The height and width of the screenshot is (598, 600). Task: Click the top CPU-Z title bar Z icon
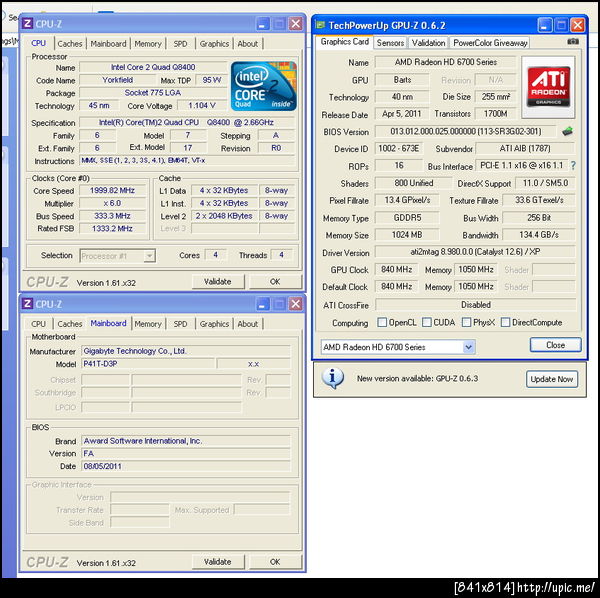(x=27, y=24)
